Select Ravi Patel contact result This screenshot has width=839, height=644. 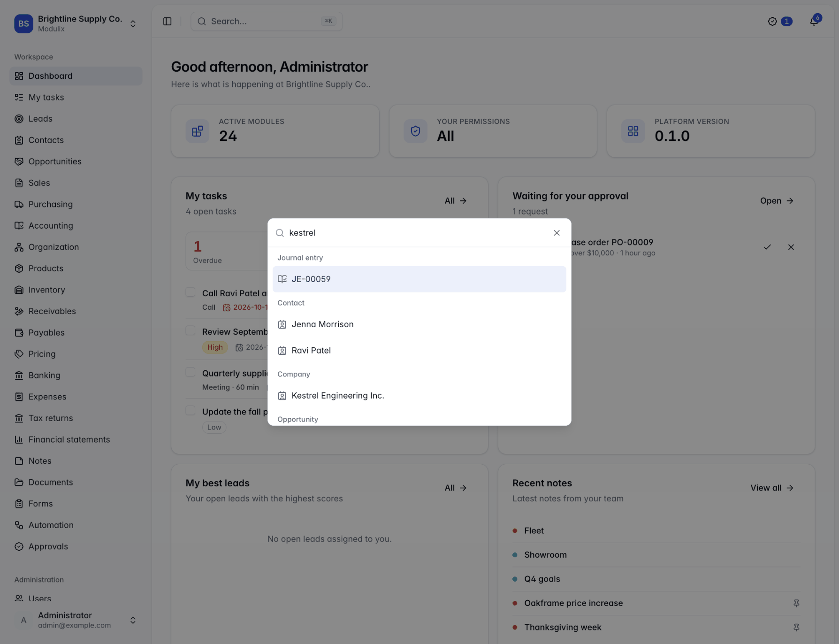click(x=419, y=351)
